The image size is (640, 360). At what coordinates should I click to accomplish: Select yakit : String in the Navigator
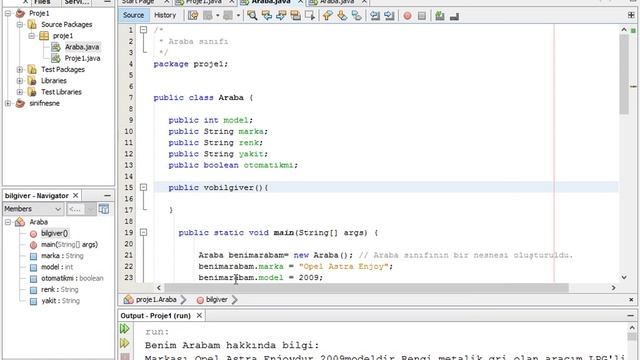(60, 301)
